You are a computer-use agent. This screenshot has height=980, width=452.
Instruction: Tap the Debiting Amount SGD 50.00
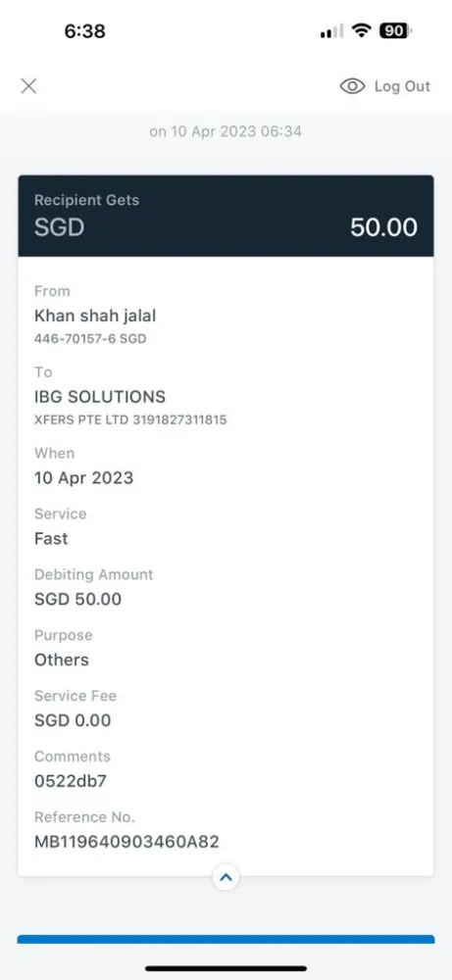point(78,599)
